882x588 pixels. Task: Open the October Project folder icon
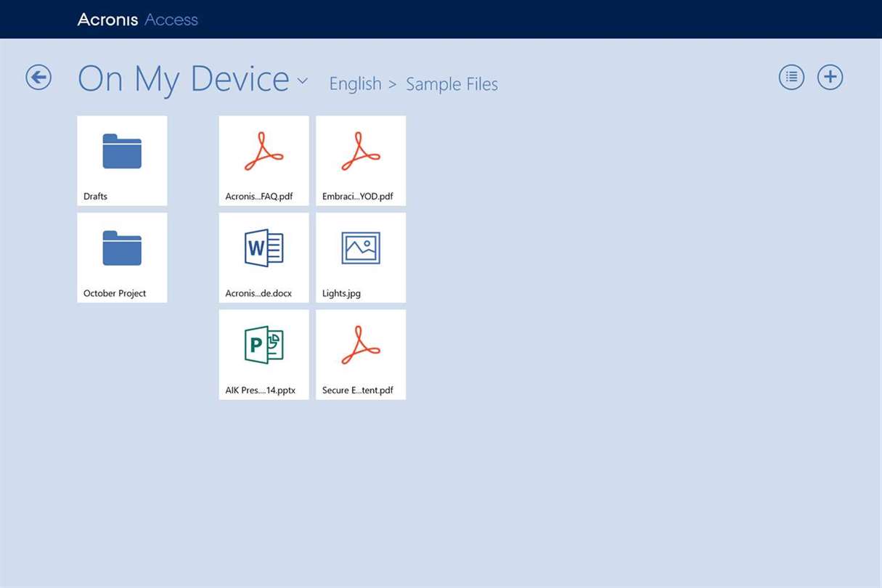[122, 248]
